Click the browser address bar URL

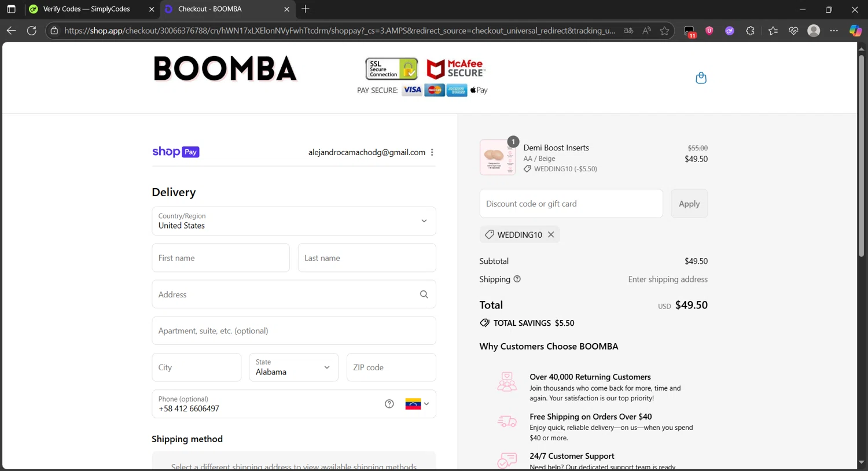340,31
